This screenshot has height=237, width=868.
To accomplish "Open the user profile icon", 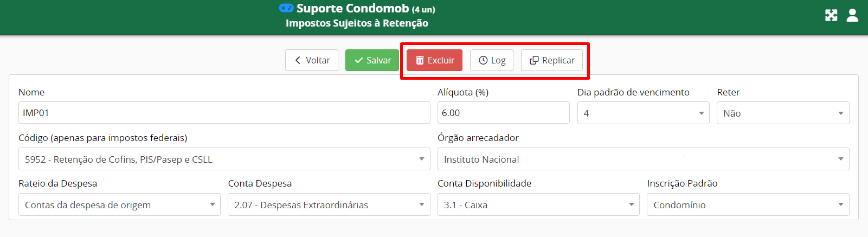I will click(x=852, y=15).
